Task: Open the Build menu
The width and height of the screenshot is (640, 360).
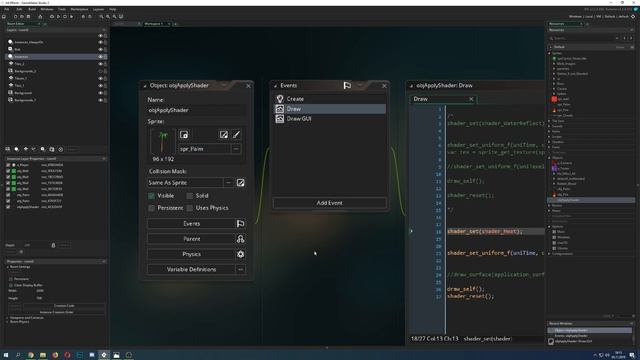Action: [x=32, y=9]
